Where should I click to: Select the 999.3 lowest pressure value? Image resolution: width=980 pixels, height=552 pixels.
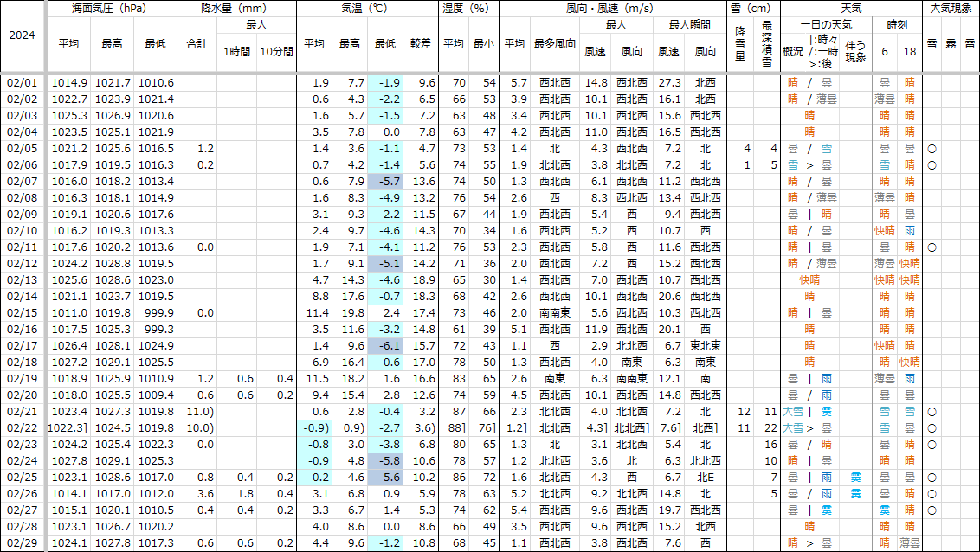tap(156, 330)
